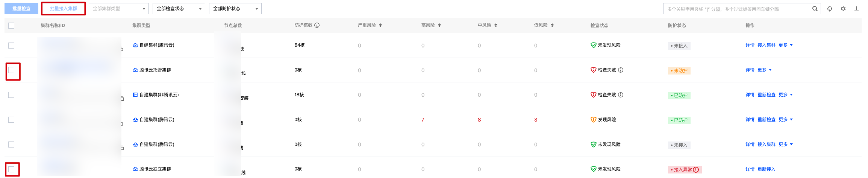This screenshot has width=868, height=178.
Task: Click the download export icon
Action: (856, 9)
